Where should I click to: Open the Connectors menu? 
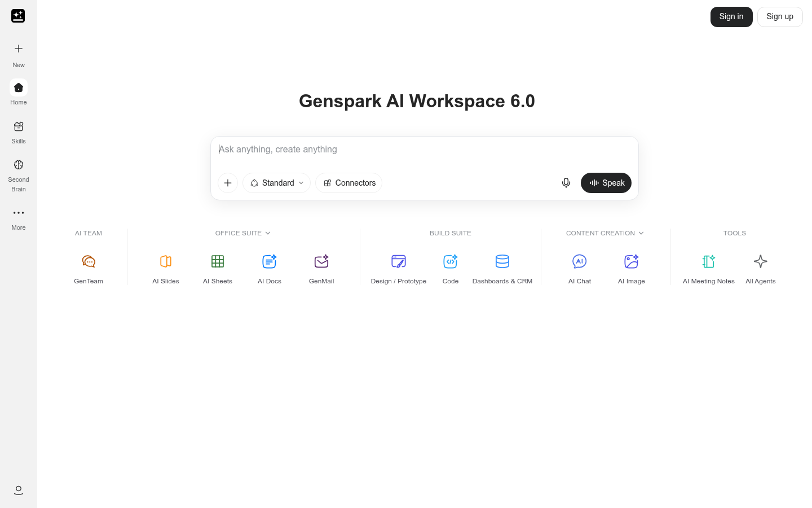coord(349,183)
